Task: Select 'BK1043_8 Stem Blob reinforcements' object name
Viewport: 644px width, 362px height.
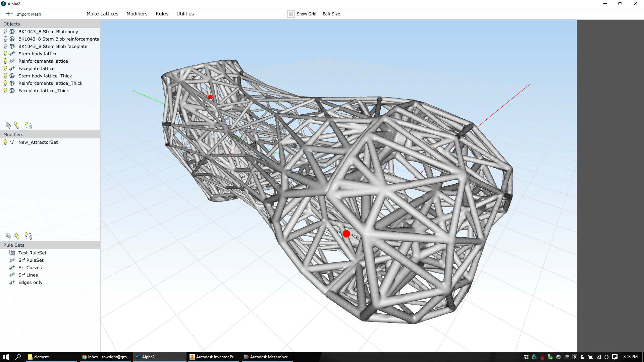Action: [x=58, y=39]
